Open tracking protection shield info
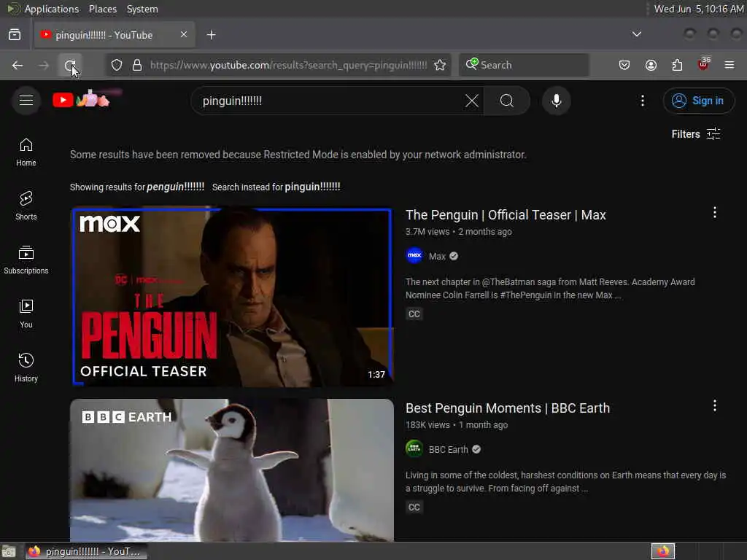Image resolution: width=747 pixels, height=560 pixels. (117, 65)
